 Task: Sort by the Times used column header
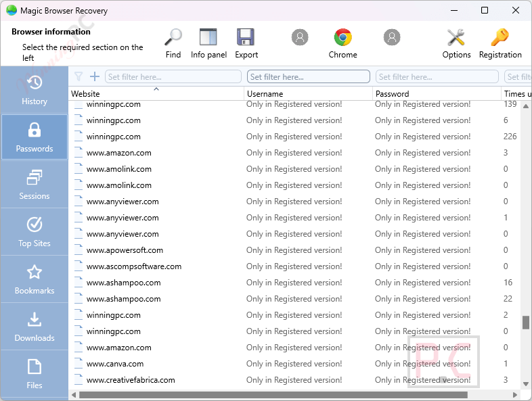tap(516, 93)
